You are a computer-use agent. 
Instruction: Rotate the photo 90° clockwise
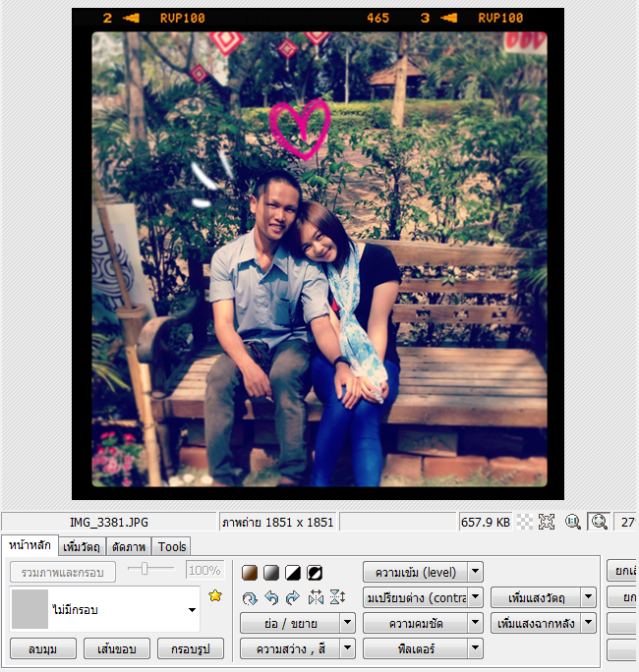click(292, 597)
